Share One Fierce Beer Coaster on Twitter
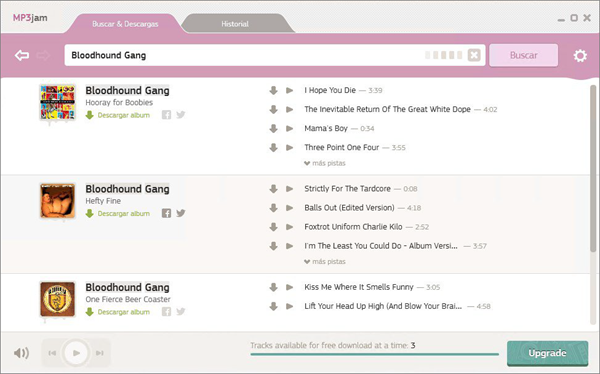 [x=181, y=311]
